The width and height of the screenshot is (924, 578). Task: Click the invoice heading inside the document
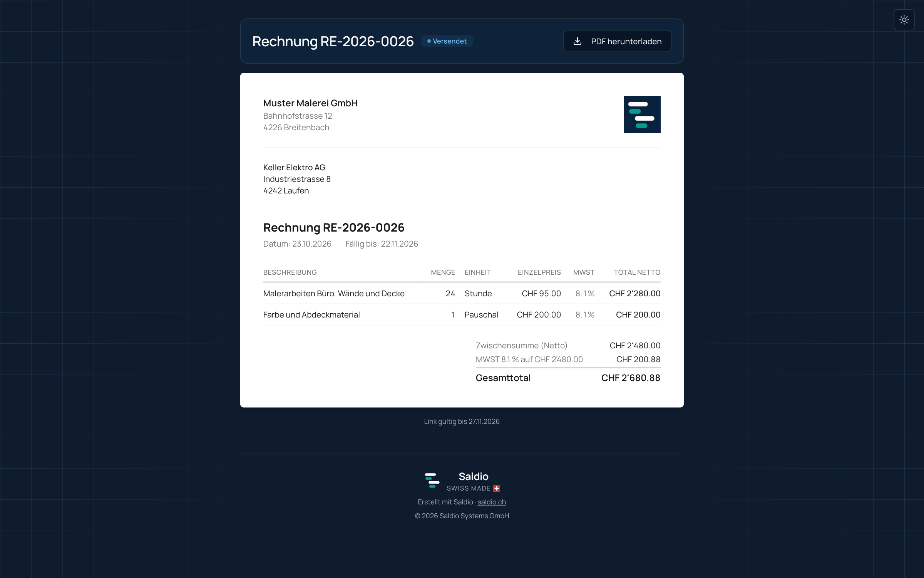coord(333,227)
